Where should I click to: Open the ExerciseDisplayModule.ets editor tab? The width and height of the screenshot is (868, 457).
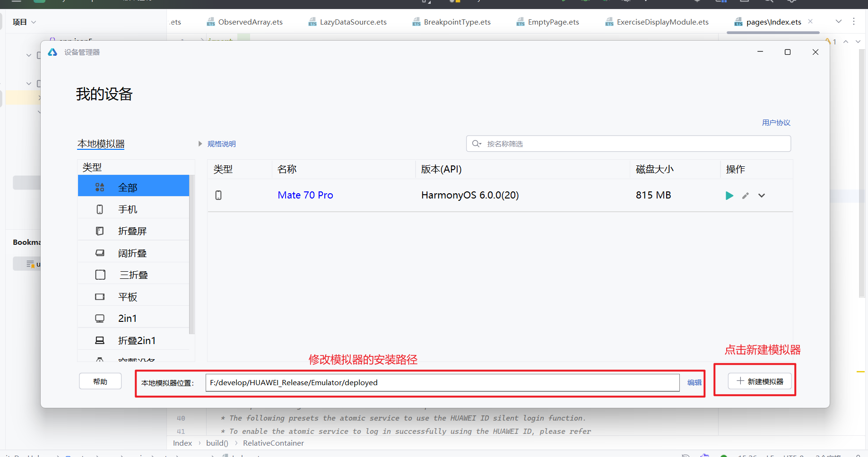point(657,22)
